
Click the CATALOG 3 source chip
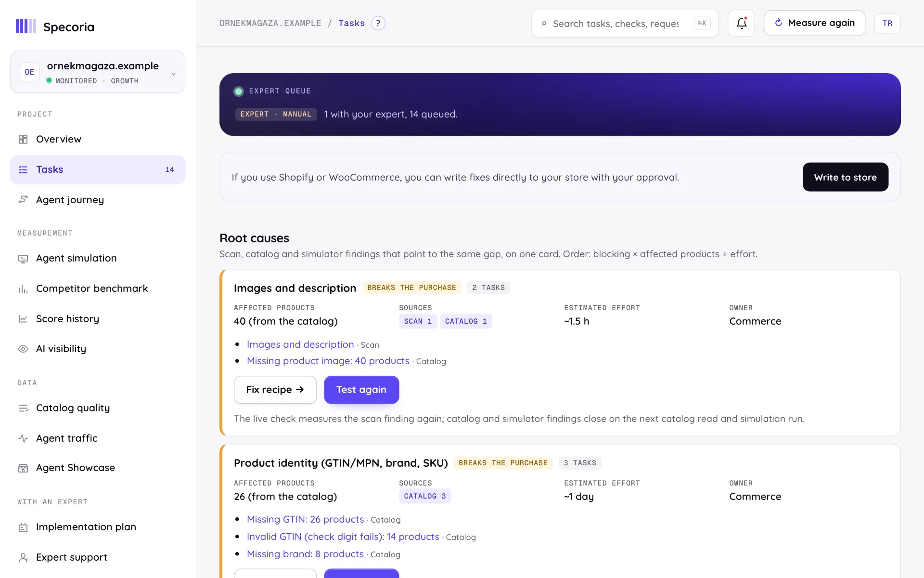pos(425,496)
